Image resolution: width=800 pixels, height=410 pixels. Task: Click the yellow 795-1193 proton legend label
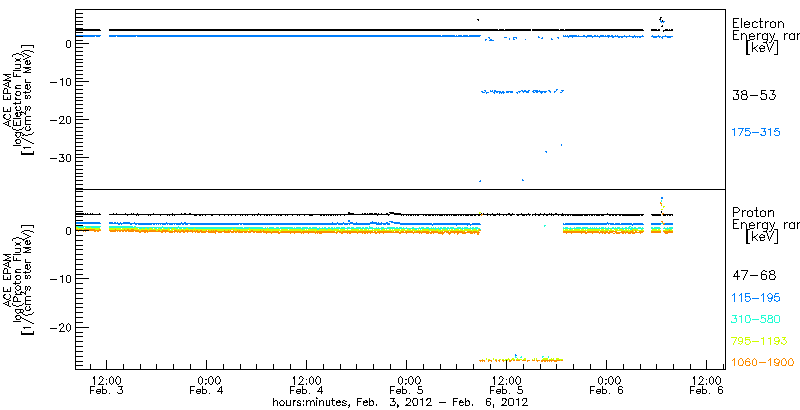coord(758,341)
